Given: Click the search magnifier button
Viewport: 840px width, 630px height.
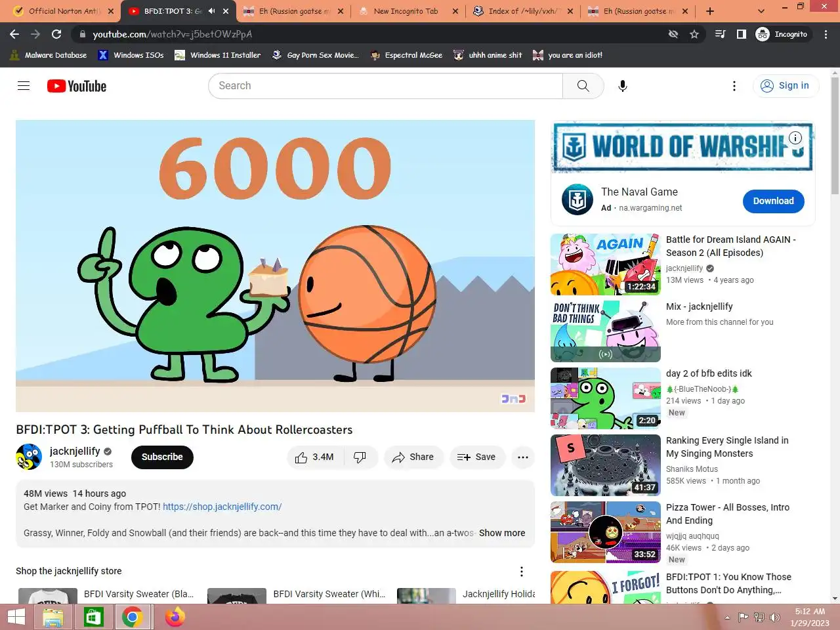Looking at the screenshot, I should [583, 86].
